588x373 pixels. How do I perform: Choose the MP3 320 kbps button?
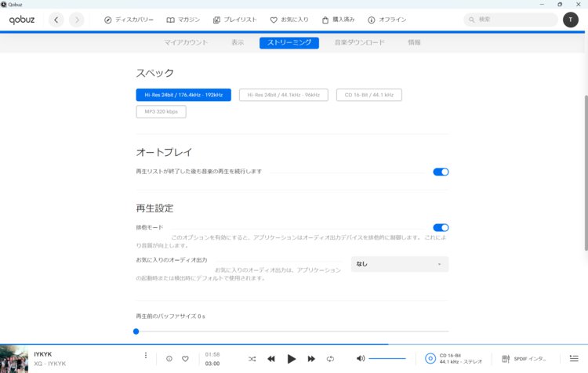pos(161,112)
